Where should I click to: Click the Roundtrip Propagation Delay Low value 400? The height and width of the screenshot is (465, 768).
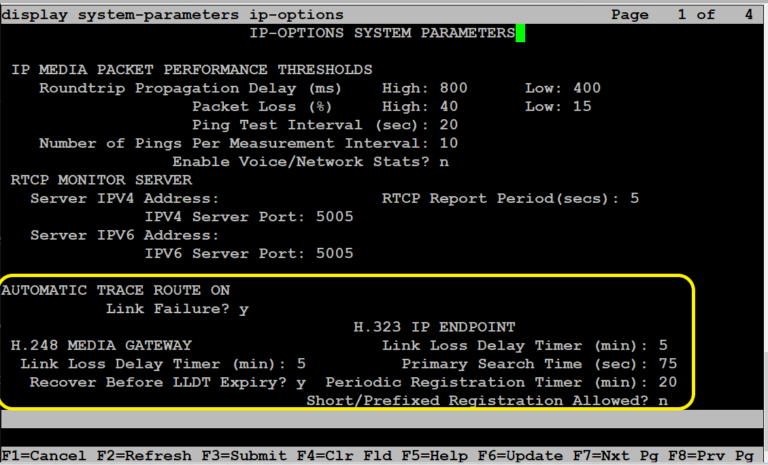(x=587, y=88)
